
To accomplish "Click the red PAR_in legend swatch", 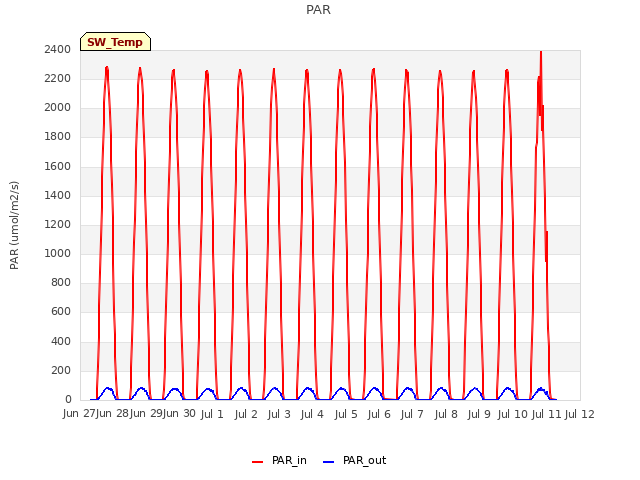I will [x=258, y=462].
